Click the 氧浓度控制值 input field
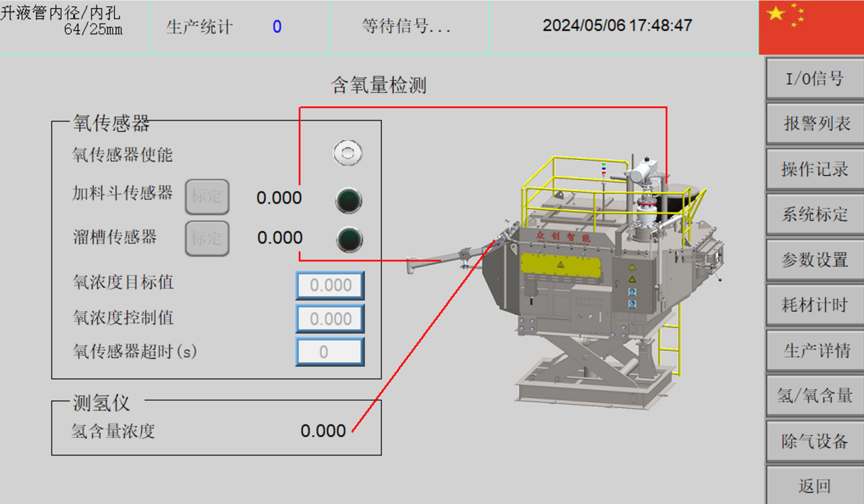 pos(330,318)
